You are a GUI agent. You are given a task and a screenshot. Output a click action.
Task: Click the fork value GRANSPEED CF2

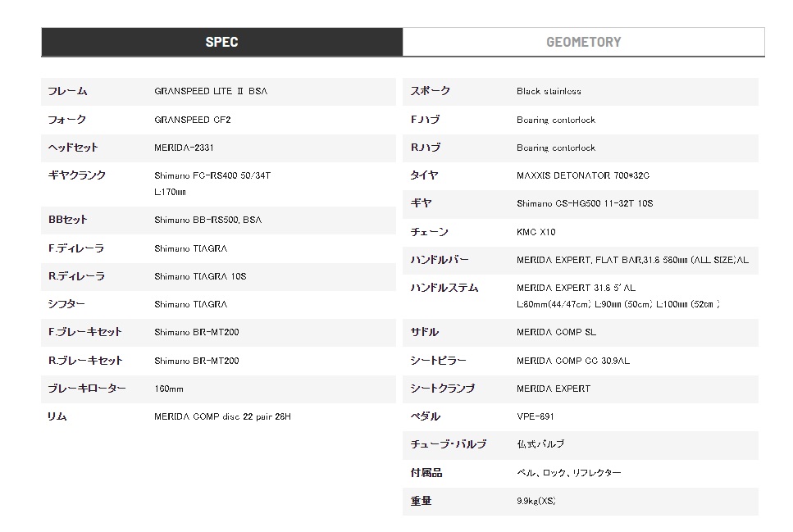pyautogui.click(x=192, y=120)
